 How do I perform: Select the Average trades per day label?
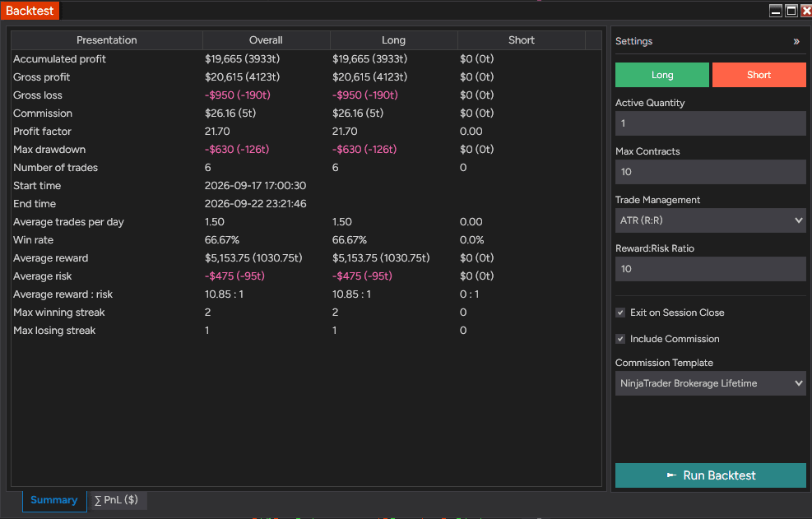68,222
